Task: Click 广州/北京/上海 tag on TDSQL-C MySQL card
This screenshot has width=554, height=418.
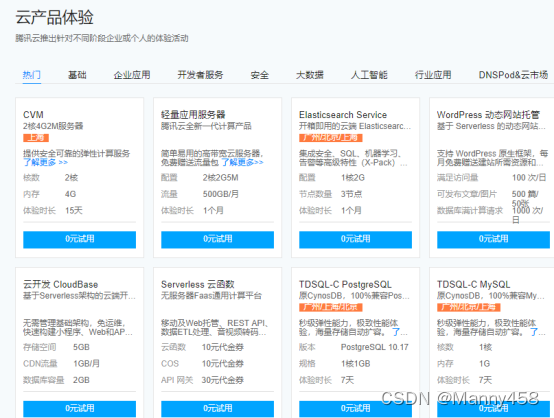Action: pyautogui.click(x=468, y=307)
